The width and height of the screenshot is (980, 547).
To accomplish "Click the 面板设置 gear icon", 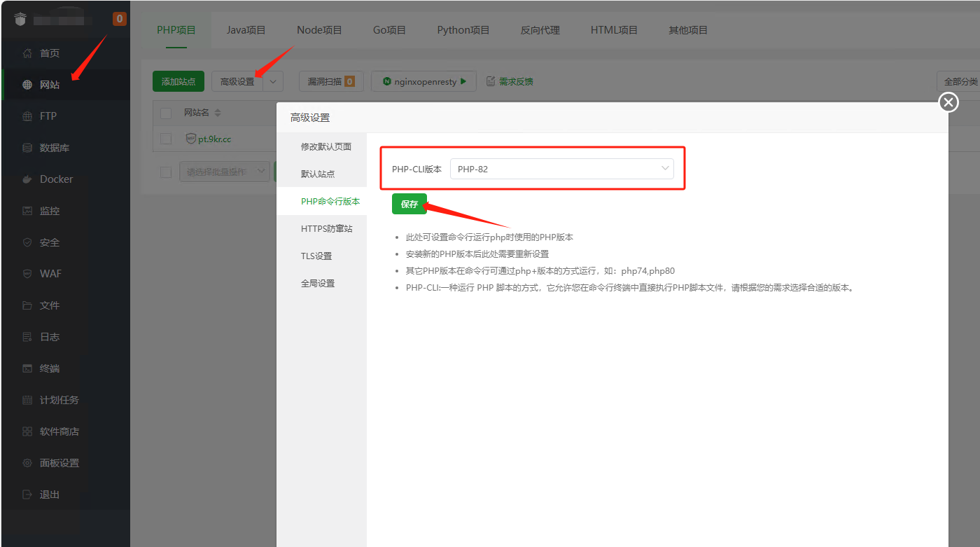I will coord(27,463).
